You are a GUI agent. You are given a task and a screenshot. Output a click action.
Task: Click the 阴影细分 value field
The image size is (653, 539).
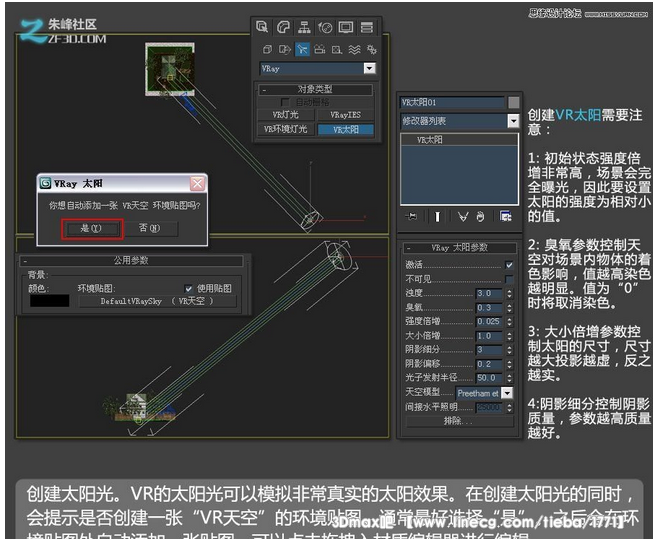489,350
